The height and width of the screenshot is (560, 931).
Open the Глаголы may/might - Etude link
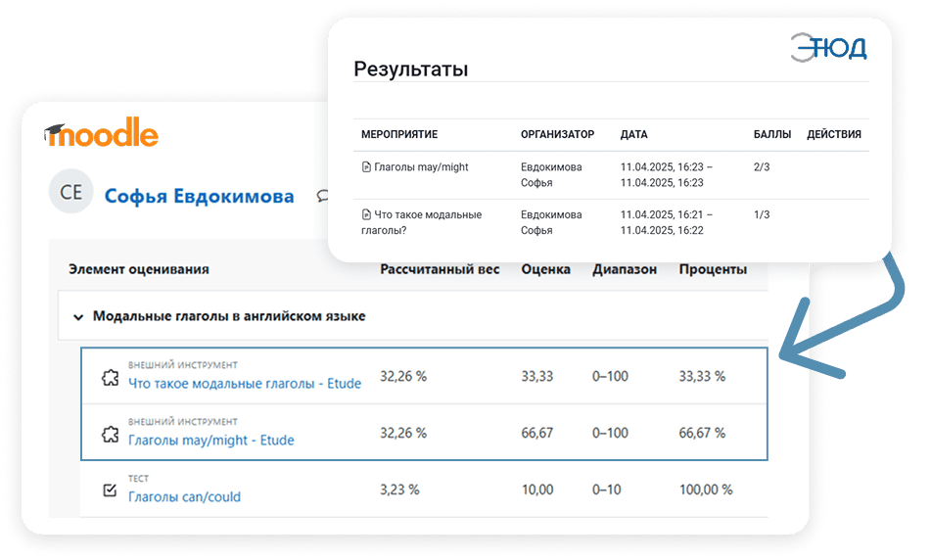[x=211, y=441]
